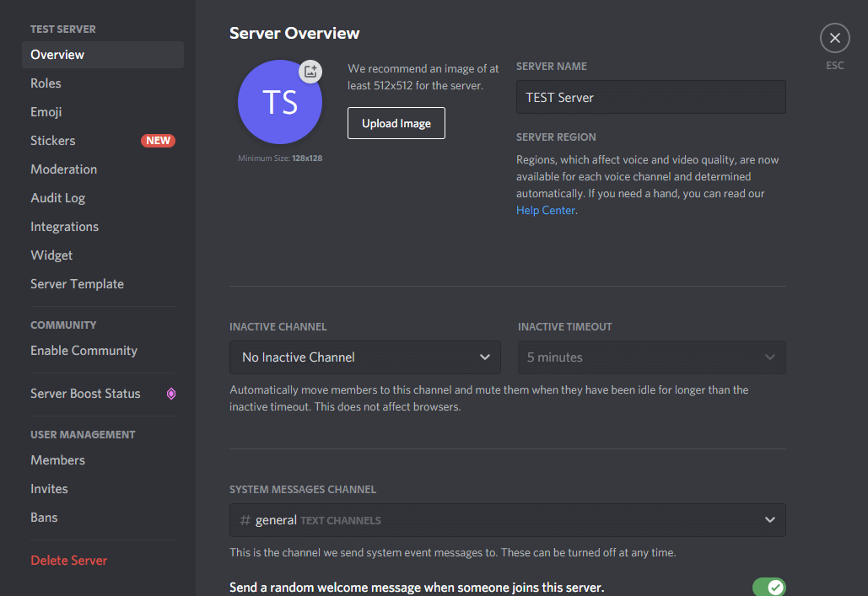Click the image upload icon on server avatar
The image size is (868, 596).
click(310, 72)
